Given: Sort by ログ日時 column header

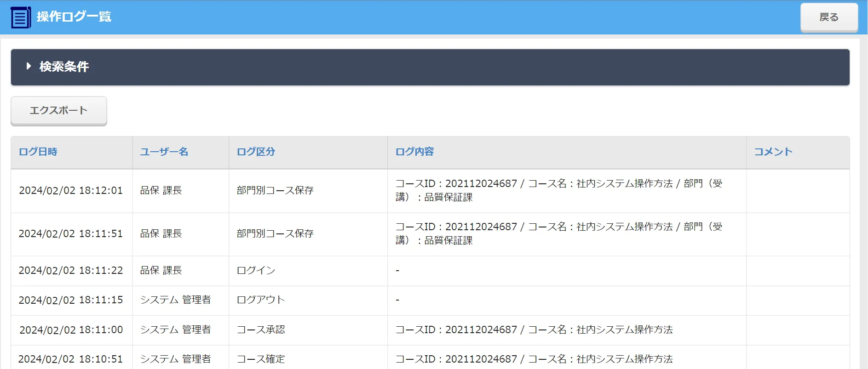Looking at the screenshot, I should click(38, 152).
